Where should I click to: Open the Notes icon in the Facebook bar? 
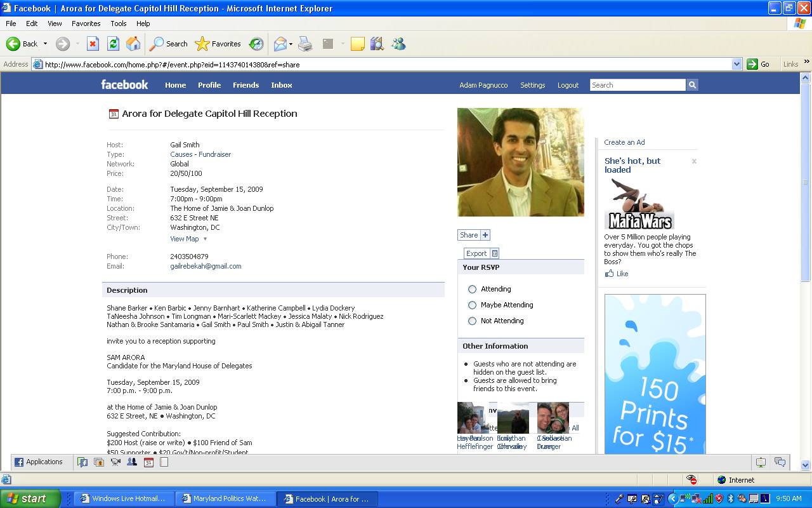pos(164,462)
